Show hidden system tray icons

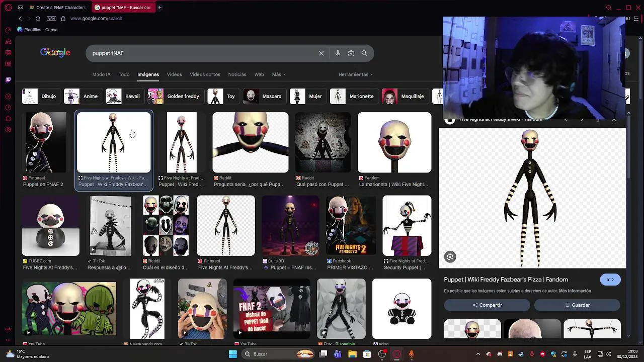click(478, 354)
